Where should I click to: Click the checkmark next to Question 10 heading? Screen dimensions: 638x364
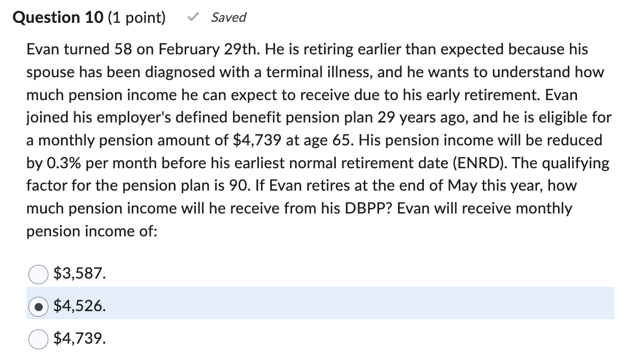192,17
